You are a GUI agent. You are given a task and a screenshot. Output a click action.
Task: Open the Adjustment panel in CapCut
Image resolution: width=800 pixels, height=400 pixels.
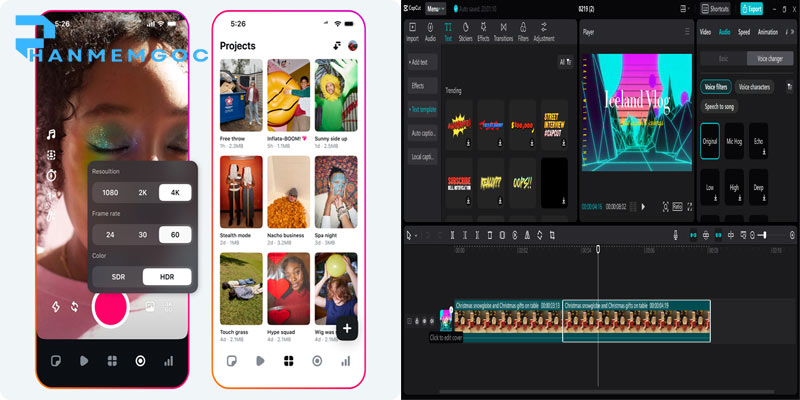pyautogui.click(x=544, y=32)
